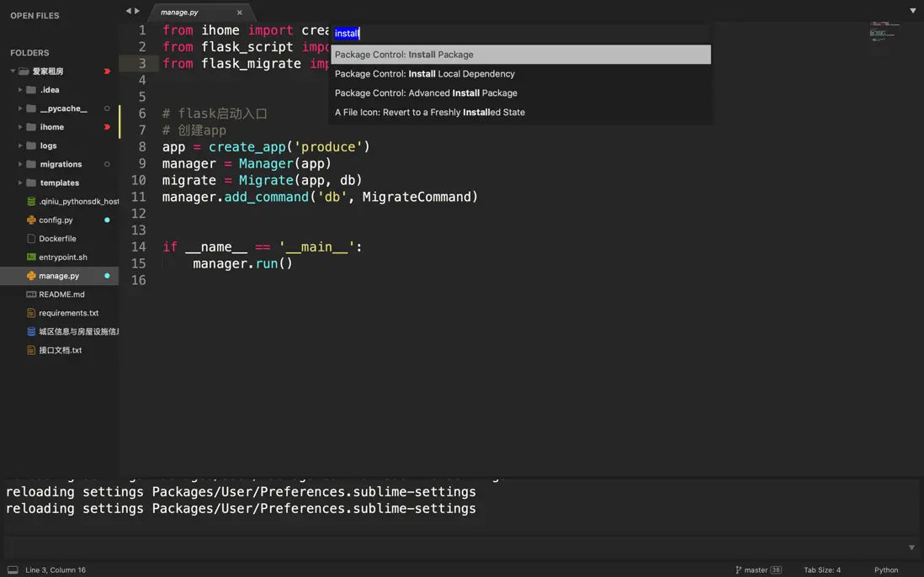The height and width of the screenshot is (577, 924).
Task: Open console history dropdown arrow
Action: pyautogui.click(x=911, y=548)
